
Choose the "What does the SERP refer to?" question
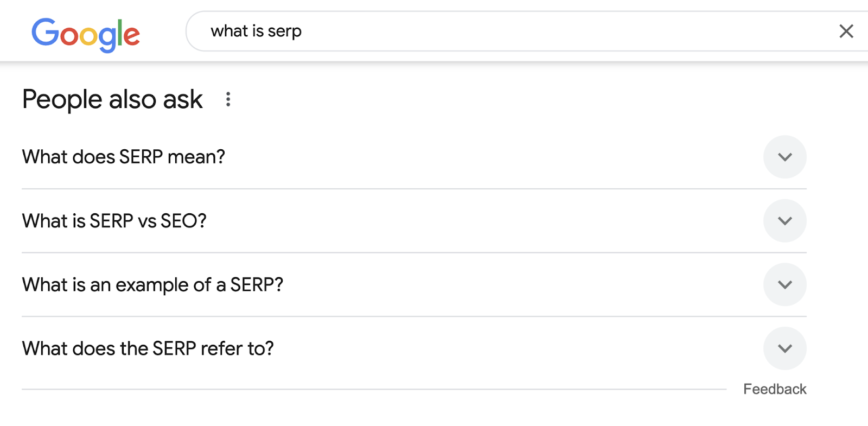pos(148,348)
